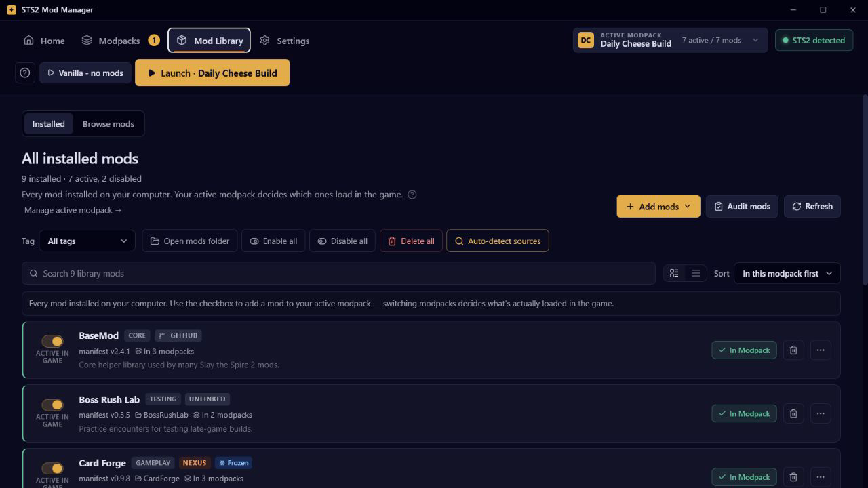Switch to the Browse mods sub-tab

coord(108,124)
